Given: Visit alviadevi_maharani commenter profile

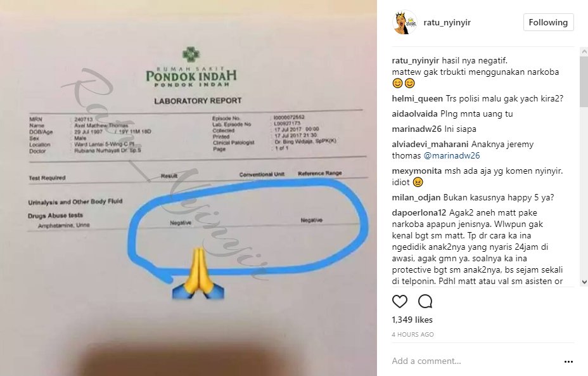Looking at the screenshot, I should tap(430, 144).
